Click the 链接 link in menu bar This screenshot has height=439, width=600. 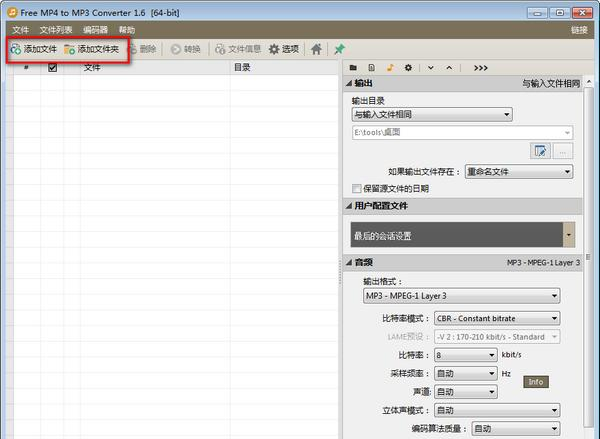tap(579, 30)
